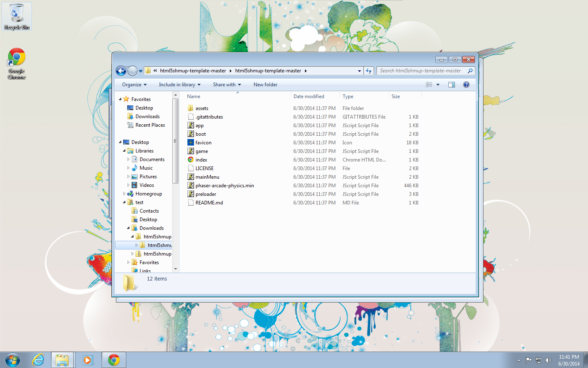Open the view options dropdown arrow
Viewport: 588px width, 368px height.
tap(438, 85)
